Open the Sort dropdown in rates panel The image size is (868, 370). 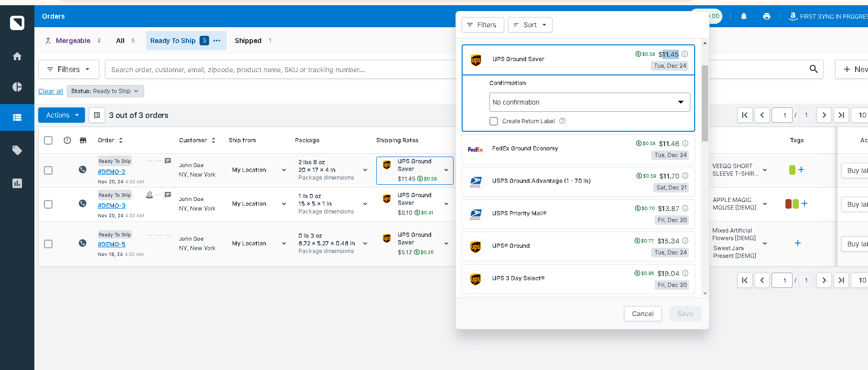(x=530, y=25)
